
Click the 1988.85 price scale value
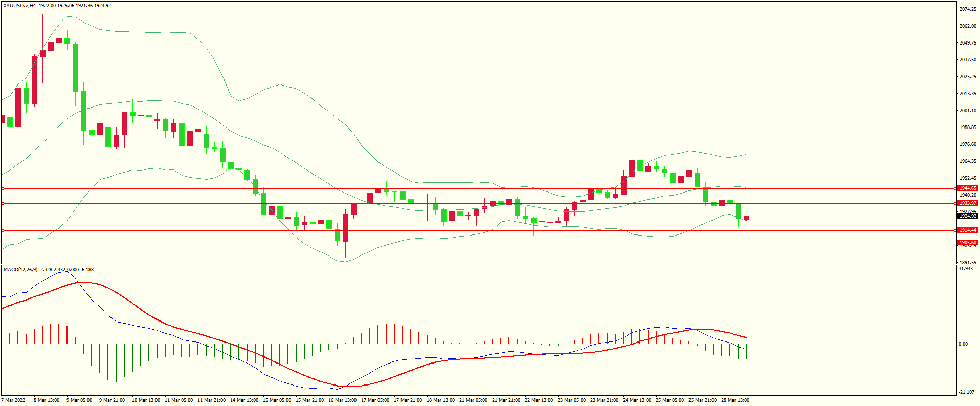968,127
